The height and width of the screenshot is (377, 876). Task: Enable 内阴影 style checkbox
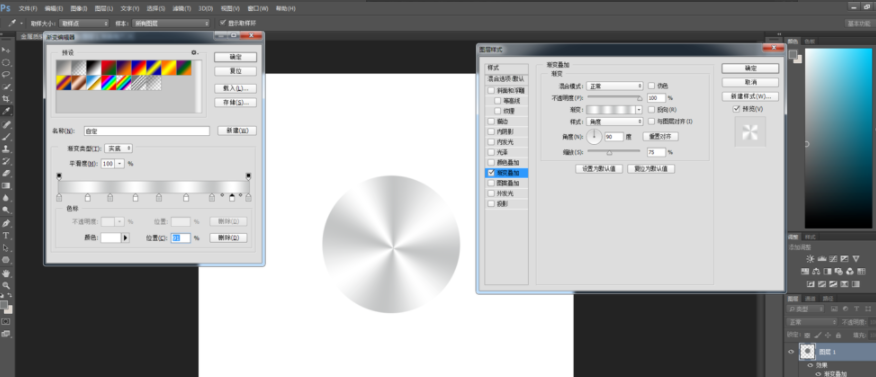point(491,132)
